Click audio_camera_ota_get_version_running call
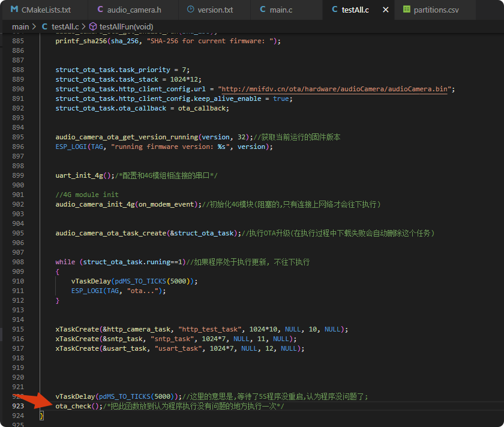Screen dimensions: 504x427 click(x=127, y=137)
